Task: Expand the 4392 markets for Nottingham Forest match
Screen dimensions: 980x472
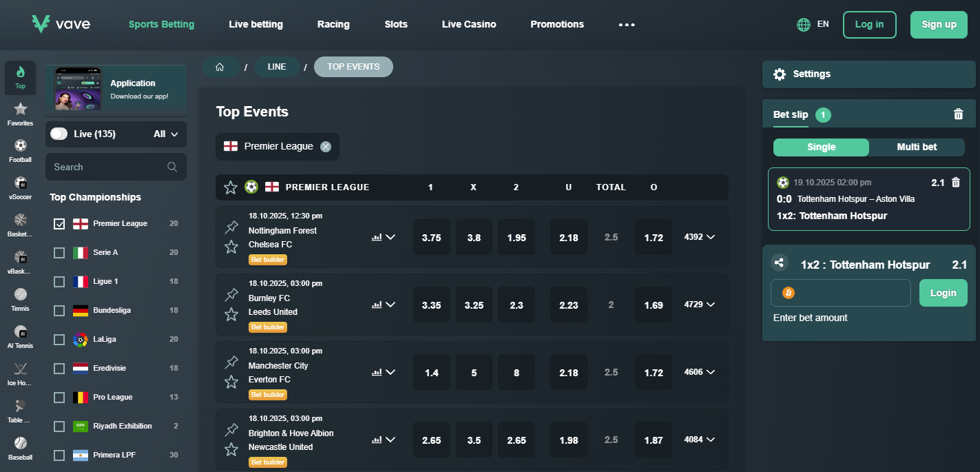Action: 699,237
